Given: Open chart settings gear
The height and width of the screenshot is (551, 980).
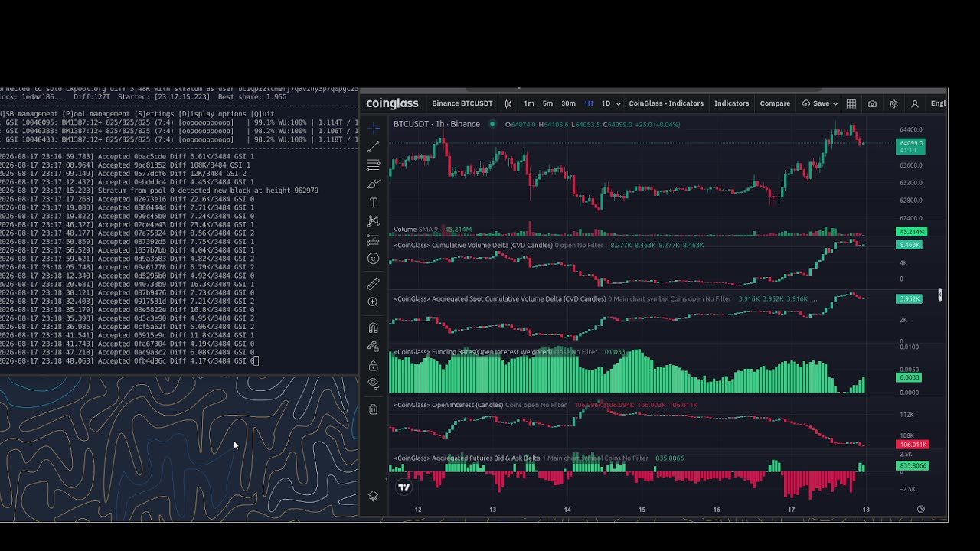Looking at the screenshot, I should (x=893, y=103).
